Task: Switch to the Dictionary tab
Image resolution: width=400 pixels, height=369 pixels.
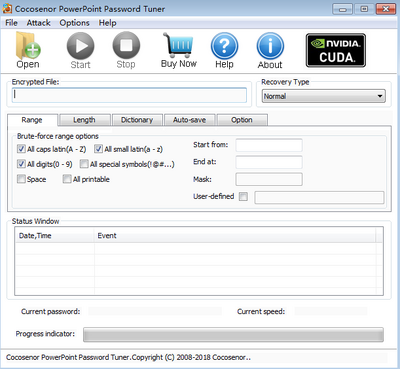Action: [137, 120]
